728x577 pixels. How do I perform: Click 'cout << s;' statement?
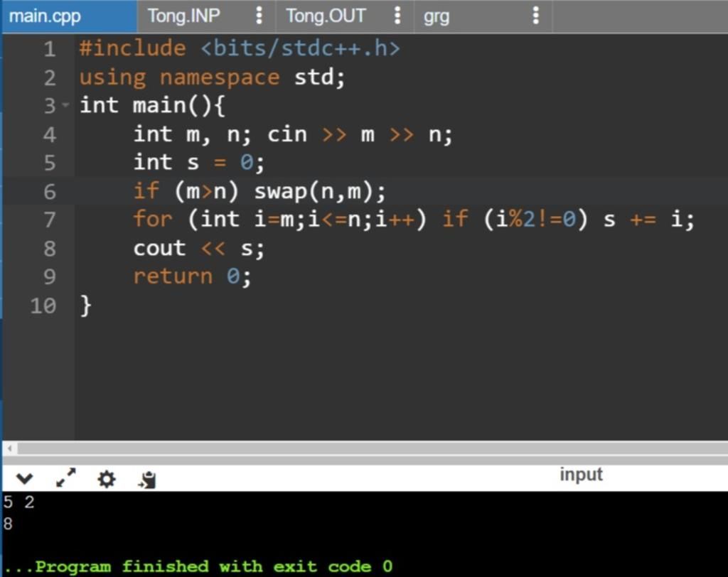click(199, 248)
